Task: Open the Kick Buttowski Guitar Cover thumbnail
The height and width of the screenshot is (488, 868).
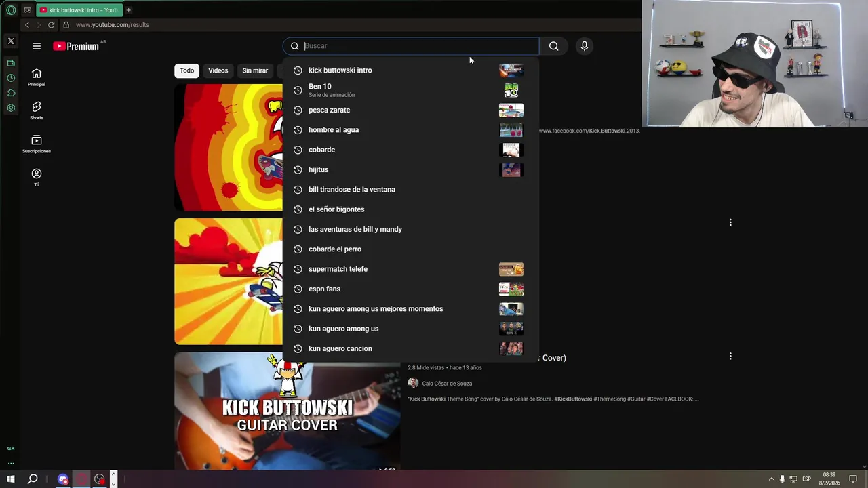Action: pyautogui.click(x=287, y=411)
